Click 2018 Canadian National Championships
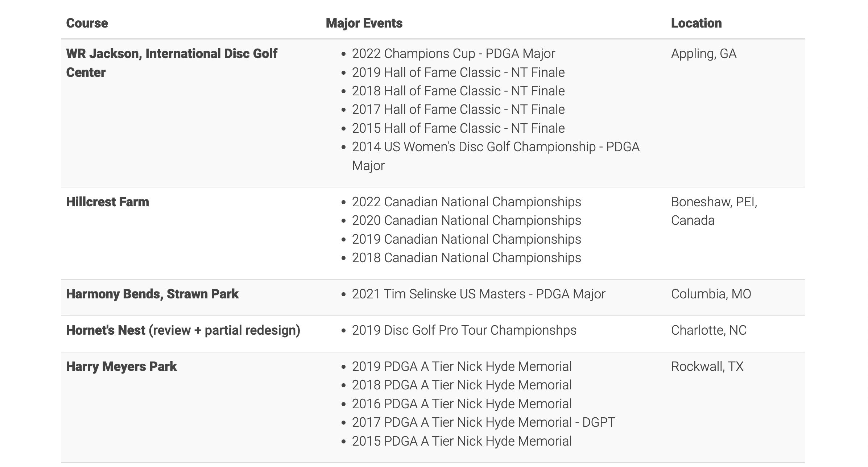The width and height of the screenshot is (868, 467). tap(466, 258)
